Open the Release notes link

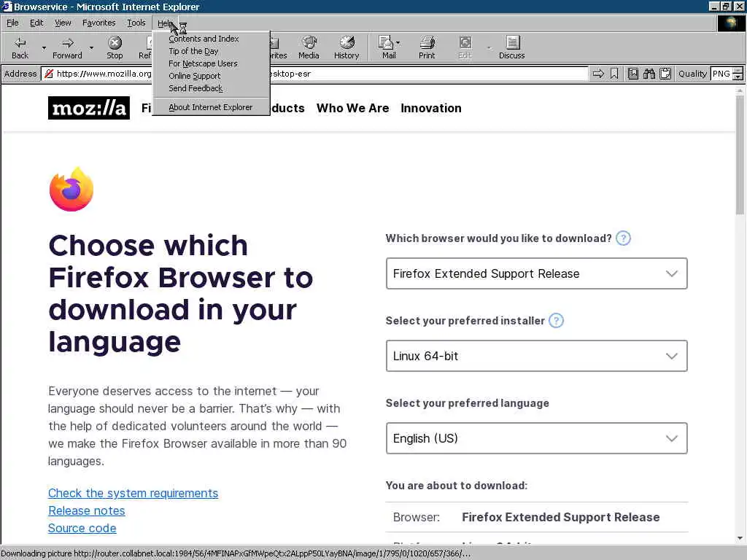(86, 510)
